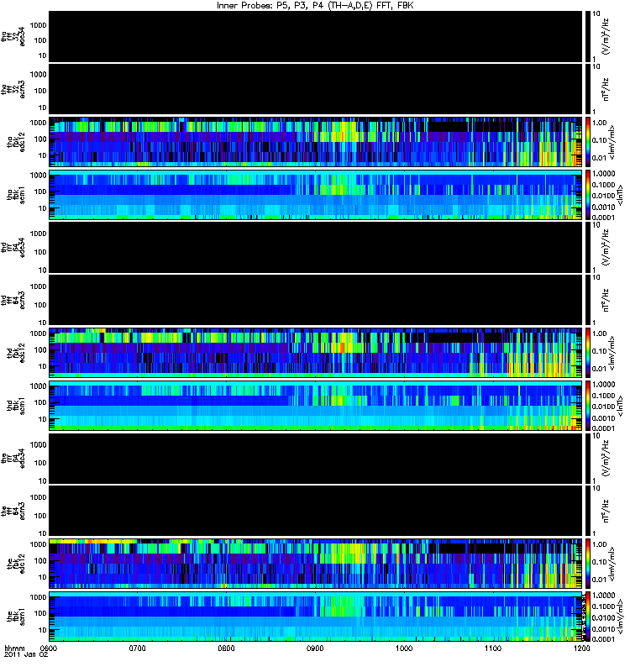630x672 pixels.
Task: Click the 'the fbk edc12' y-axis label
Action: pyautogui.click(x=16, y=564)
